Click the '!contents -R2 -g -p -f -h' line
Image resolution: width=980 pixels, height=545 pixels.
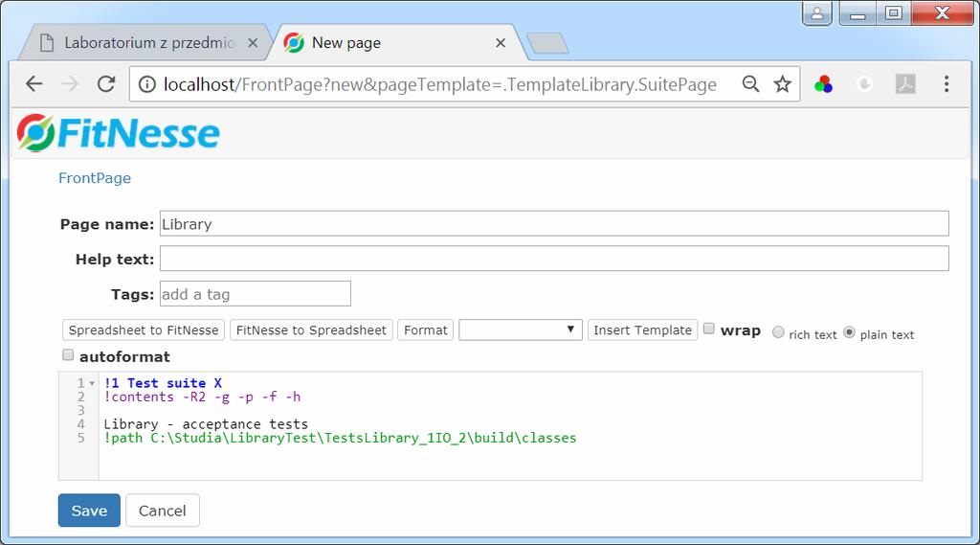coord(202,397)
